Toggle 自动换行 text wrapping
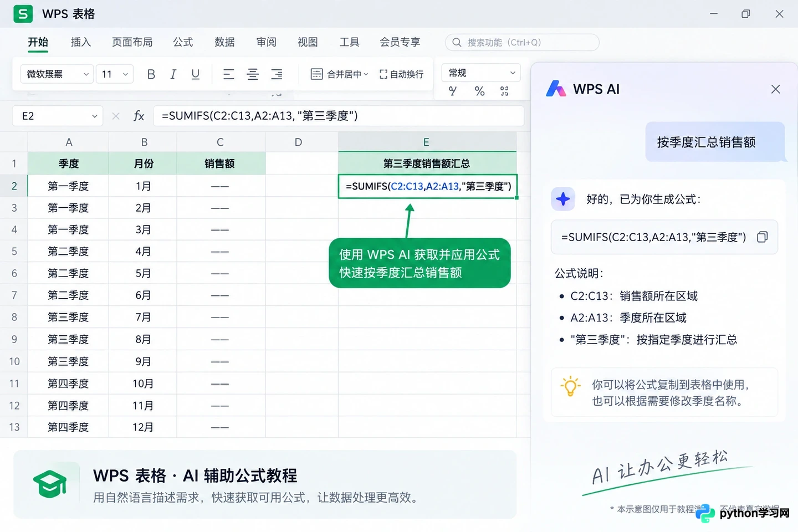Image resolution: width=798 pixels, height=532 pixels. click(401, 74)
